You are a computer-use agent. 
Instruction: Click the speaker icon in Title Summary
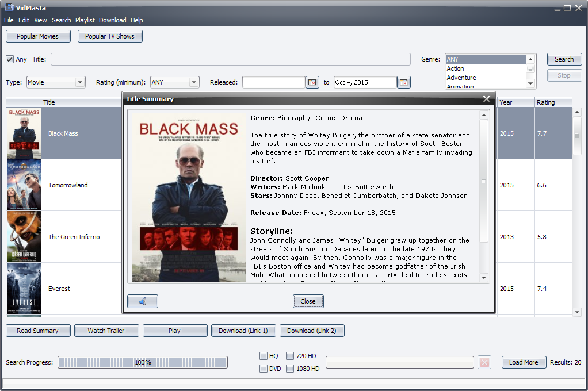(x=143, y=301)
